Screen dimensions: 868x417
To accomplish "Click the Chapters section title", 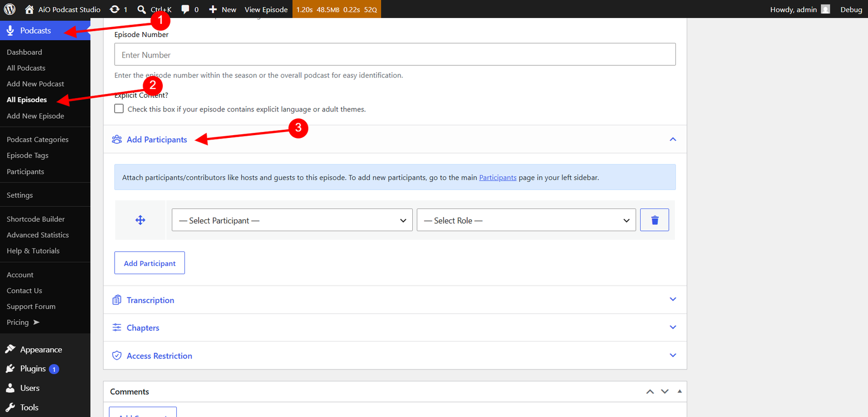I will (143, 327).
